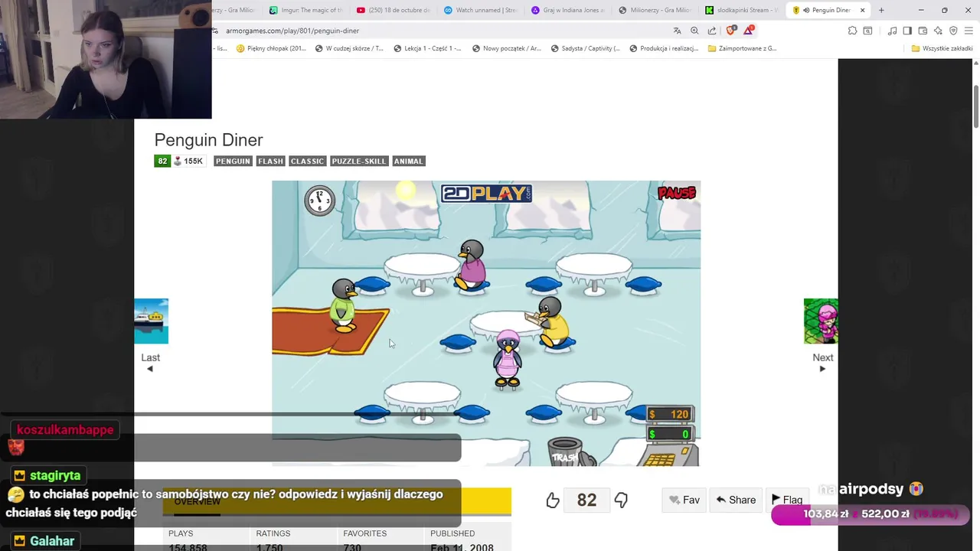Select the purple penguin seated at the table
980x551 pixels.
click(471, 265)
